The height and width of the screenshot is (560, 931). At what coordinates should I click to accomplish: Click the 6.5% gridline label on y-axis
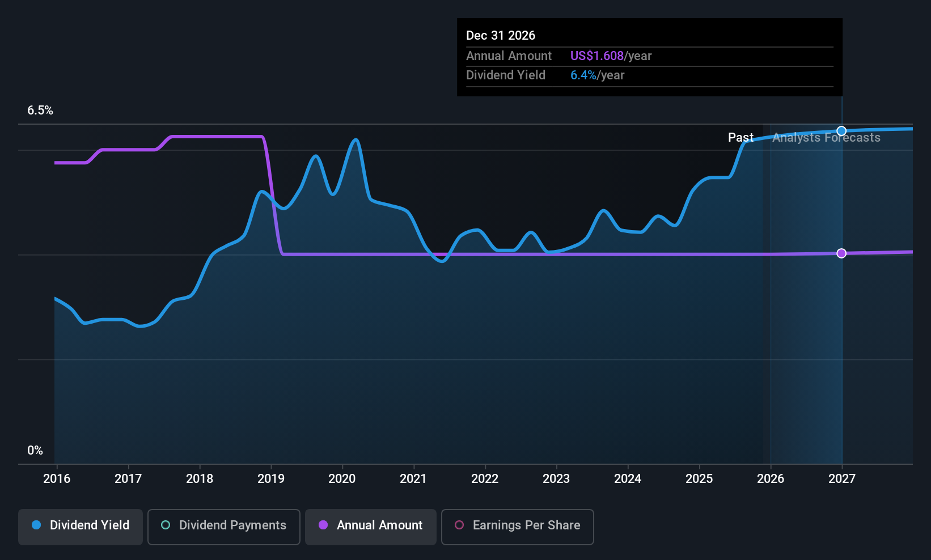point(40,111)
